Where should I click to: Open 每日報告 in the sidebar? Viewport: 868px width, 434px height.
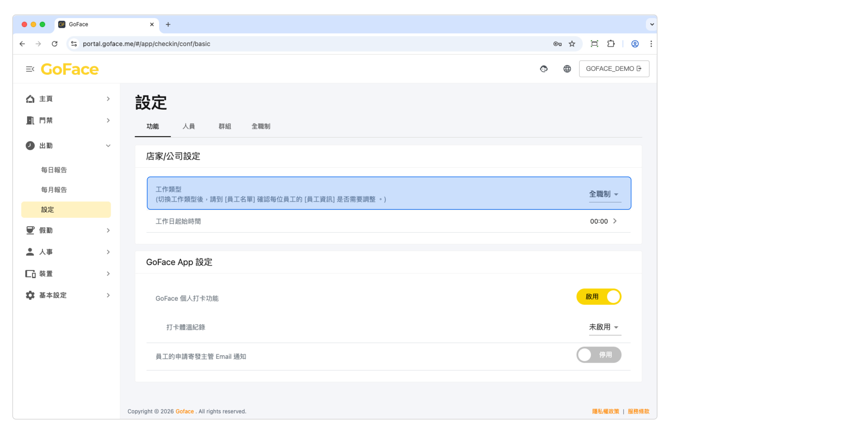54,170
